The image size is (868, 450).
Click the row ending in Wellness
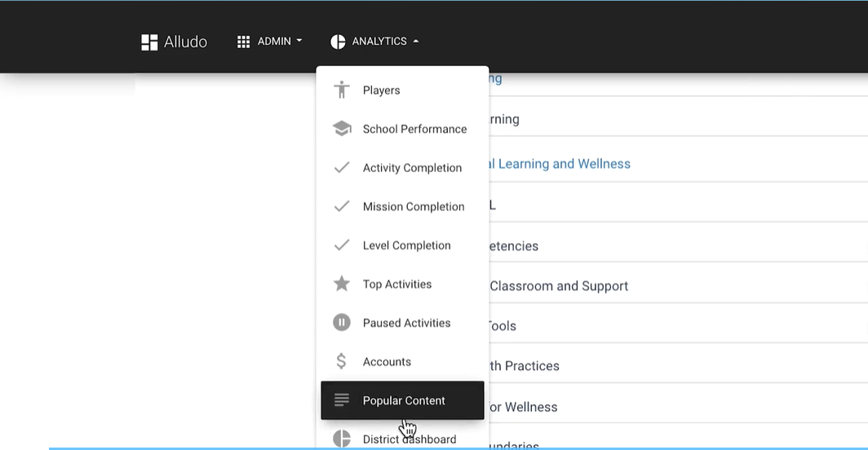point(679,404)
